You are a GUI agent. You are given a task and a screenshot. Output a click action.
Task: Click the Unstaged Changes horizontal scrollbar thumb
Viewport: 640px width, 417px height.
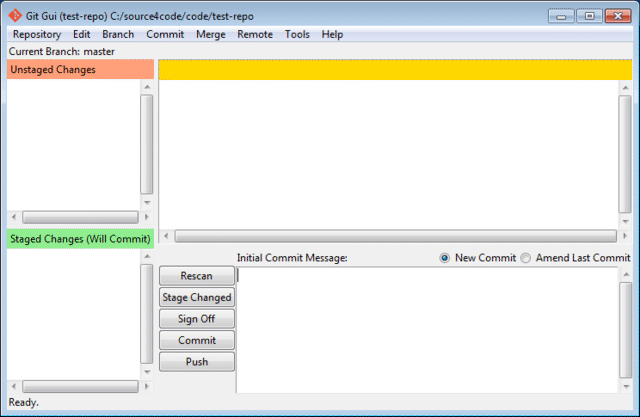pyautogui.click(x=80, y=217)
